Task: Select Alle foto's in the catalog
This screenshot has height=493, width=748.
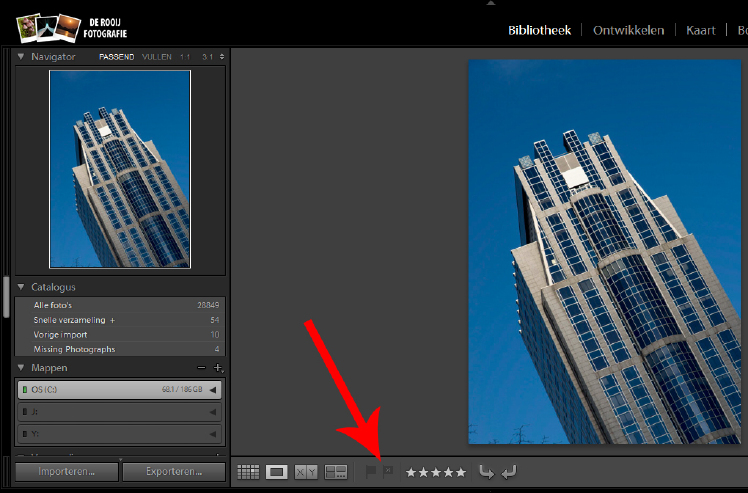Action: point(120,305)
